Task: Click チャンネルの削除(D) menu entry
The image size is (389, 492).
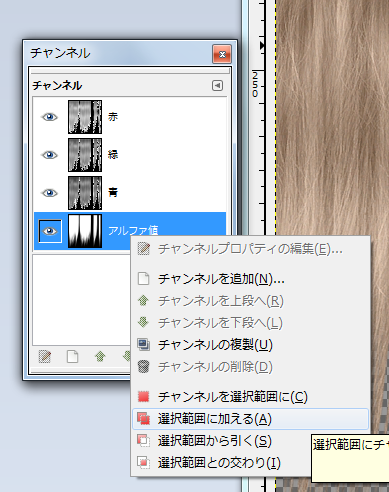Action: tap(250, 367)
